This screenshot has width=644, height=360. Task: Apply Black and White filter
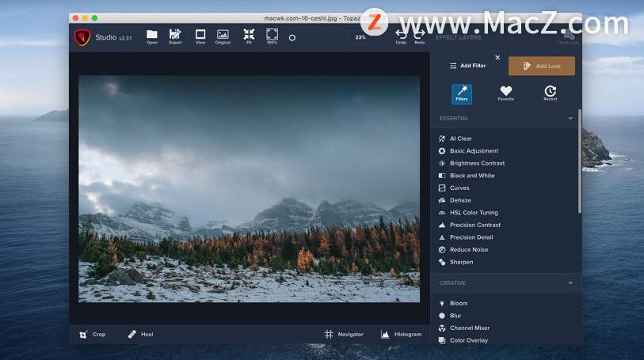tap(467, 176)
